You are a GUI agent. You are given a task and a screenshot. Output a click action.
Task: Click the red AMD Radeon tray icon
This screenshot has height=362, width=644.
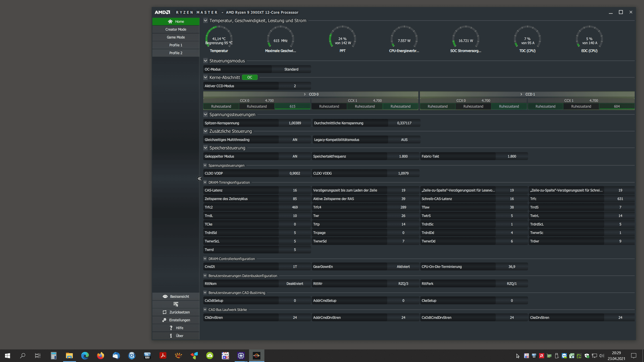coord(542,356)
